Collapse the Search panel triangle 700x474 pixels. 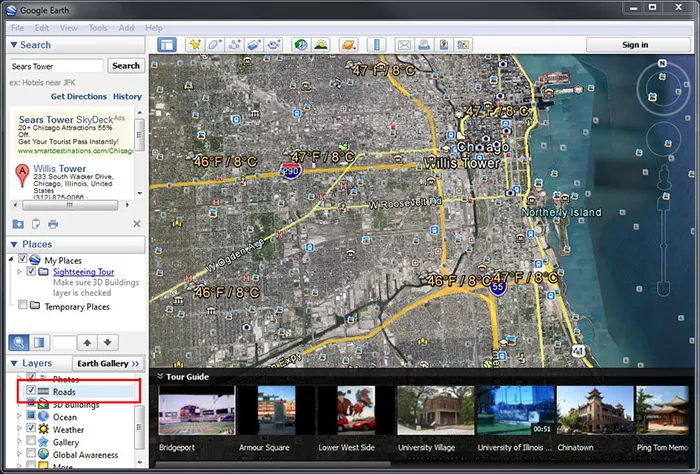(x=14, y=45)
